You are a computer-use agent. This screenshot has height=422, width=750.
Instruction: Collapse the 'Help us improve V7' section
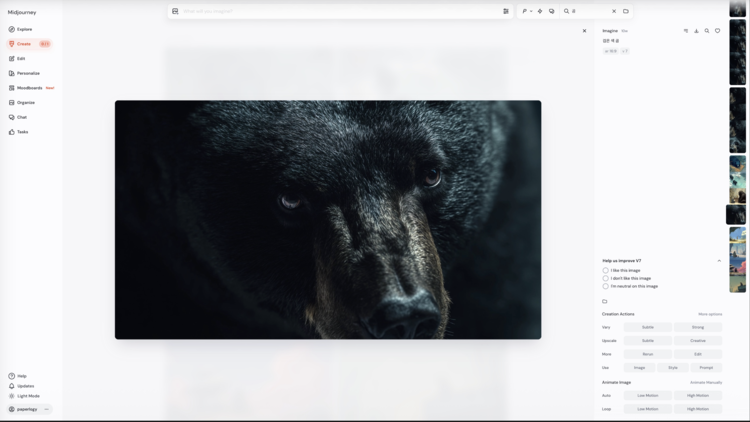coord(719,261)
